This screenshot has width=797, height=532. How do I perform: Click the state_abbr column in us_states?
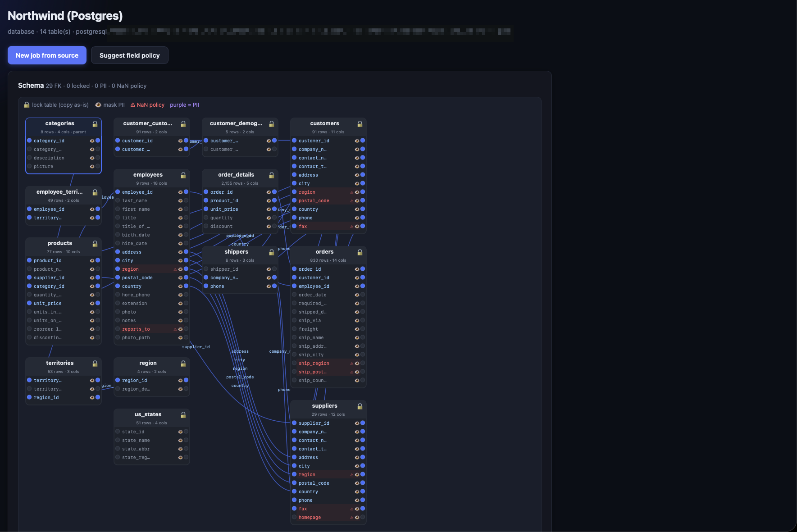[x=152, y=449]
